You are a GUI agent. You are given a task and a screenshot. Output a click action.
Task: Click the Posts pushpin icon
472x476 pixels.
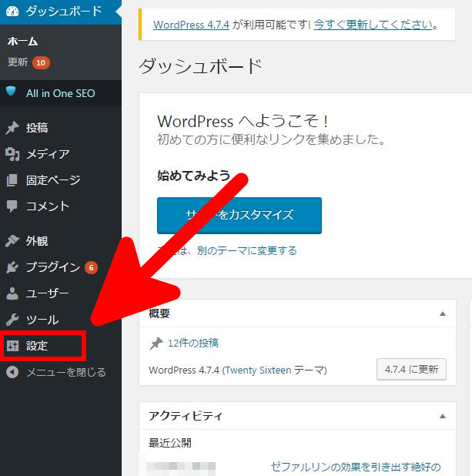pos(12,128)
